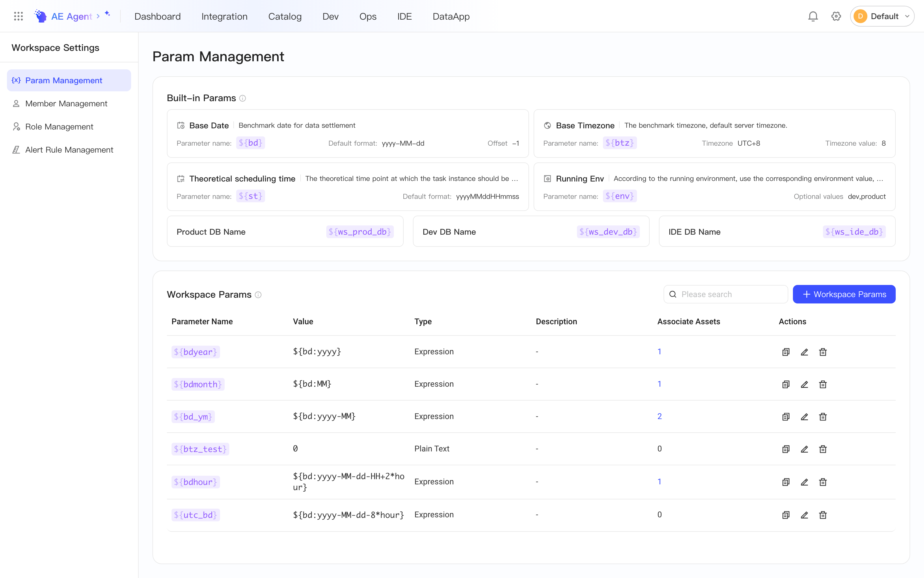This screenshot has height=578, width=924.
Task: Edit the bdyear parameter
Action: pyautogui.click(x=804, y=352)
